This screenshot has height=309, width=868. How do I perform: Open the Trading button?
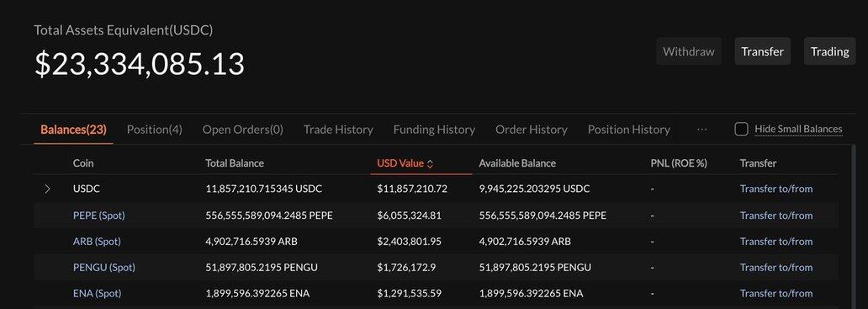(829, 51)
